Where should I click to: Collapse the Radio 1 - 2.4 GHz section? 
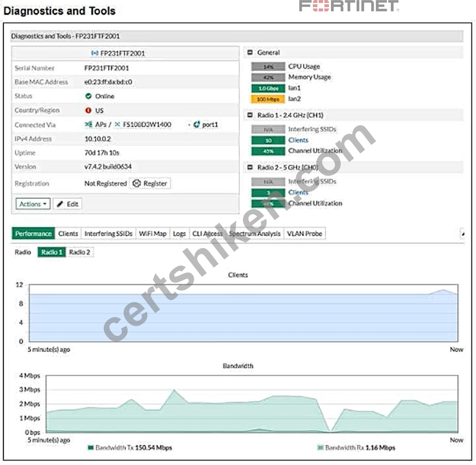(250, 115)
